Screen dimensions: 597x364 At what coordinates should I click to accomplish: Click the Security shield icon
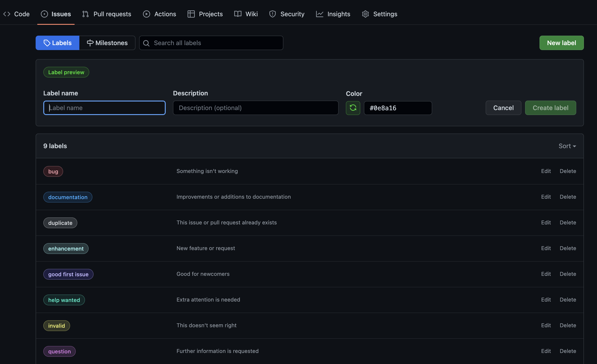tap(272, 14)
